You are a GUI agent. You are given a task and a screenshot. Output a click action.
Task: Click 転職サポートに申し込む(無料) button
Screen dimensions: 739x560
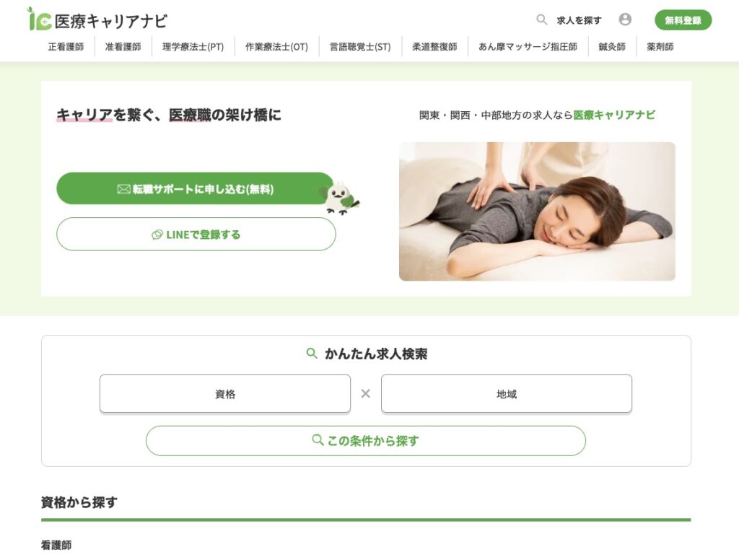click(x=196, y=188)
